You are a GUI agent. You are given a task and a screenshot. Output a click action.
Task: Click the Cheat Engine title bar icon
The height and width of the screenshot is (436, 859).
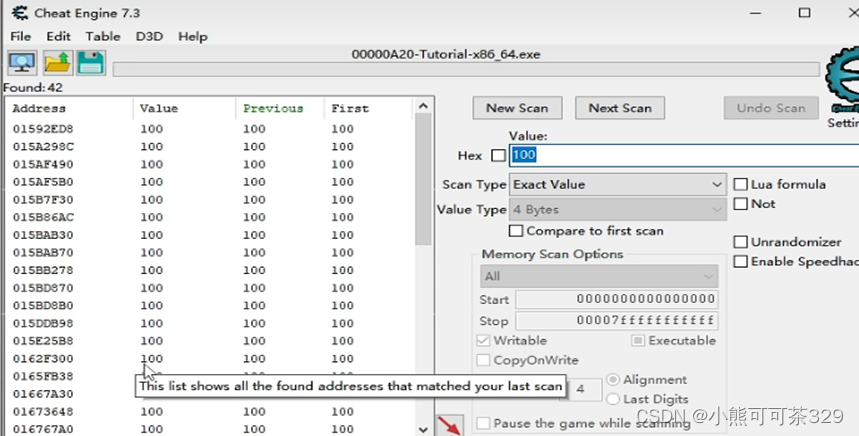click(x=20, y=13)
